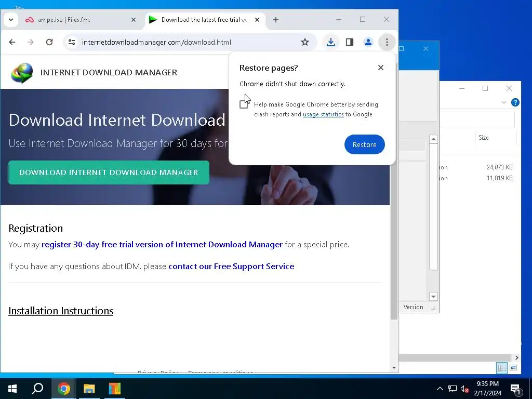Viewport: 532px width, 399px height.
Task: Open the notification center icon
Action: (x=515, y=389)
